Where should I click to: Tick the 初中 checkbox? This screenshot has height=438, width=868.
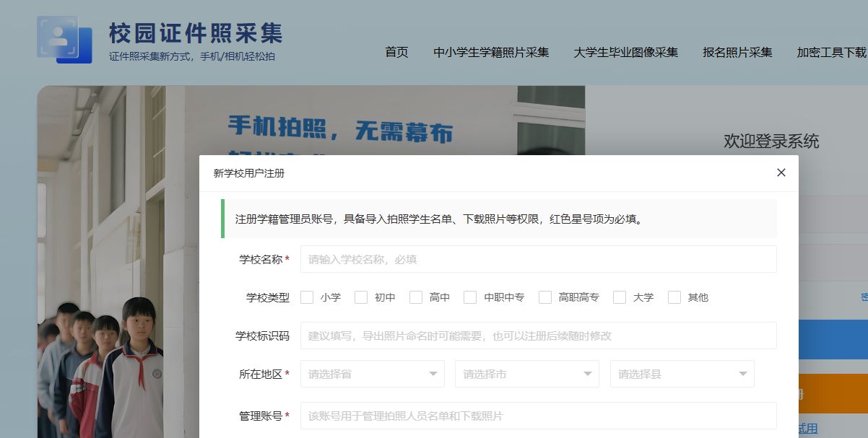click(362, 297)
